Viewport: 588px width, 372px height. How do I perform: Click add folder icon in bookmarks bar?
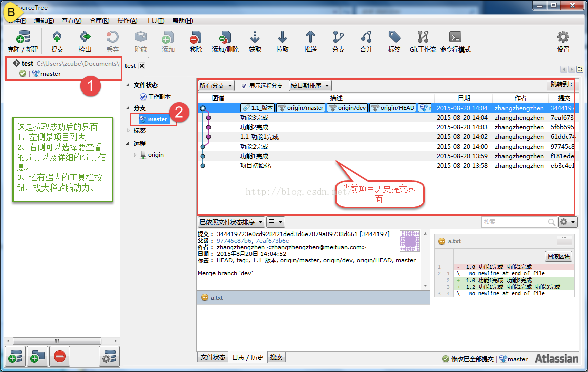pyautogui.click(x=37, y=356)
